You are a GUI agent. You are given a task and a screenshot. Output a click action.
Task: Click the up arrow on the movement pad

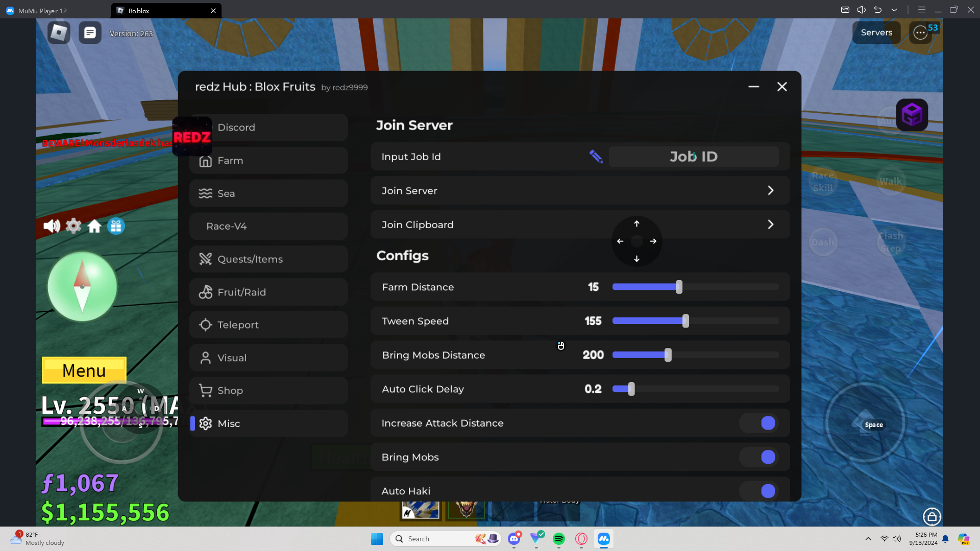click(636, 223)
